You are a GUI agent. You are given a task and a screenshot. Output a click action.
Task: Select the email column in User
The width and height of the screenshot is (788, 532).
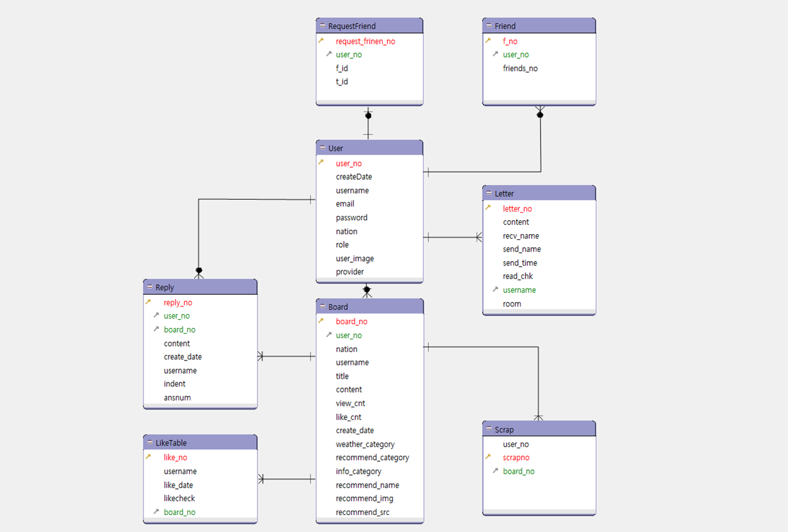coord(345,203)
